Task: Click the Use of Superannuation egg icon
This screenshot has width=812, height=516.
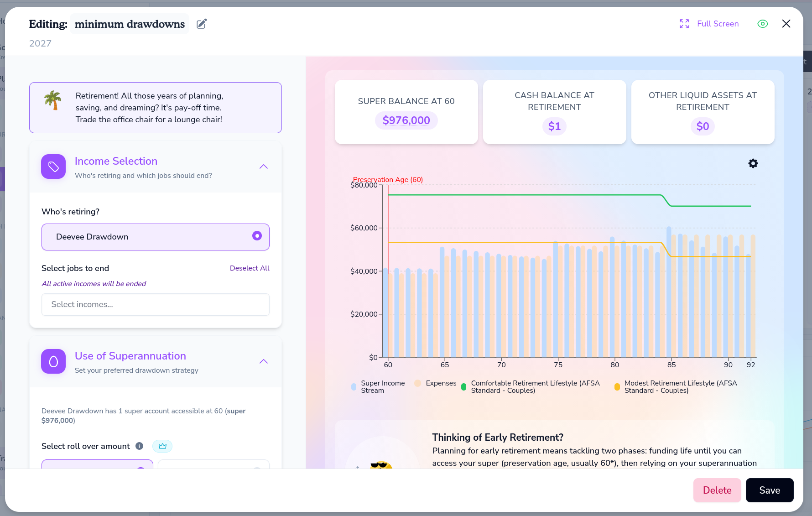Action: click(x=53, y=361)
